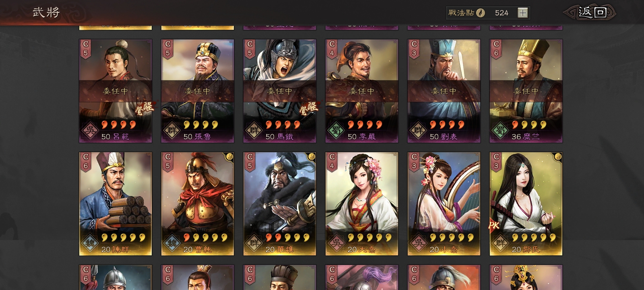
Task: Click the 覺醒 badge on 馬鐵 card
Action: [309, 108]
